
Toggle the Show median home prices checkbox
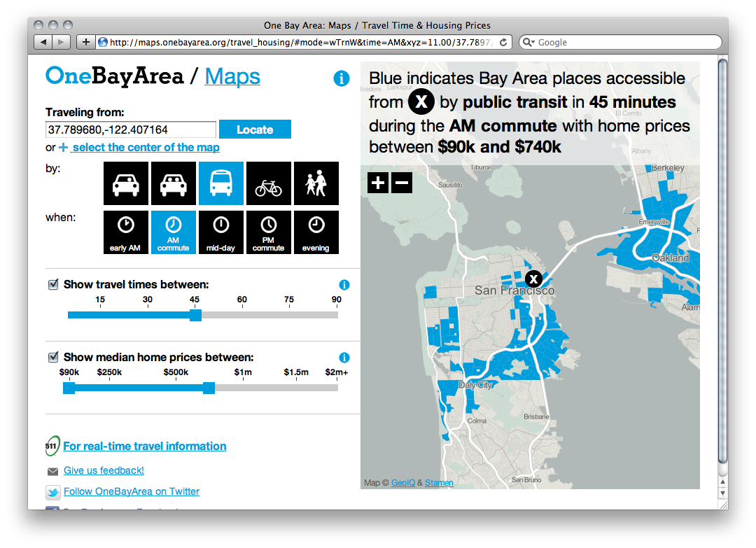tap(53, 357)
